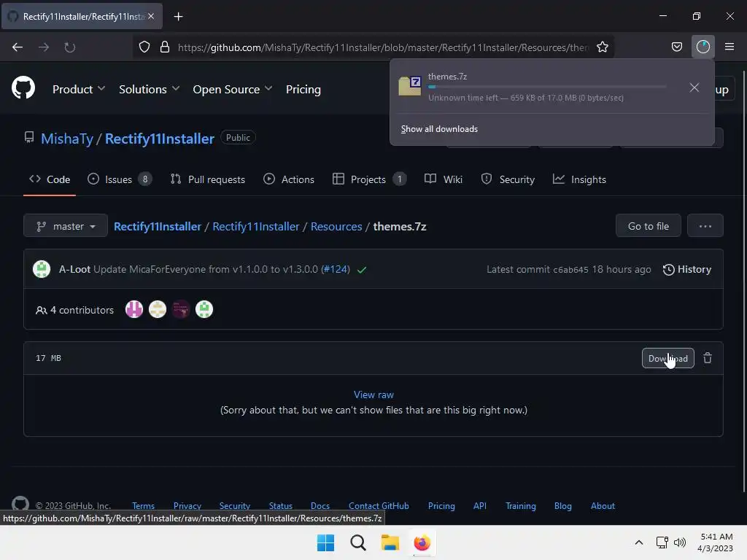Open Windows taskbar Search
Screen dimensions: 747x560
click(x=357, y=542)
